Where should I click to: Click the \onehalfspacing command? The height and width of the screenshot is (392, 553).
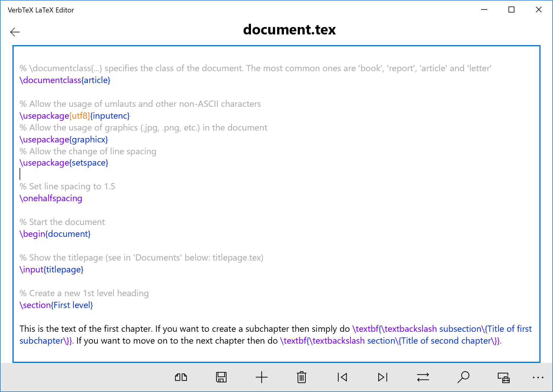point(51,198)
